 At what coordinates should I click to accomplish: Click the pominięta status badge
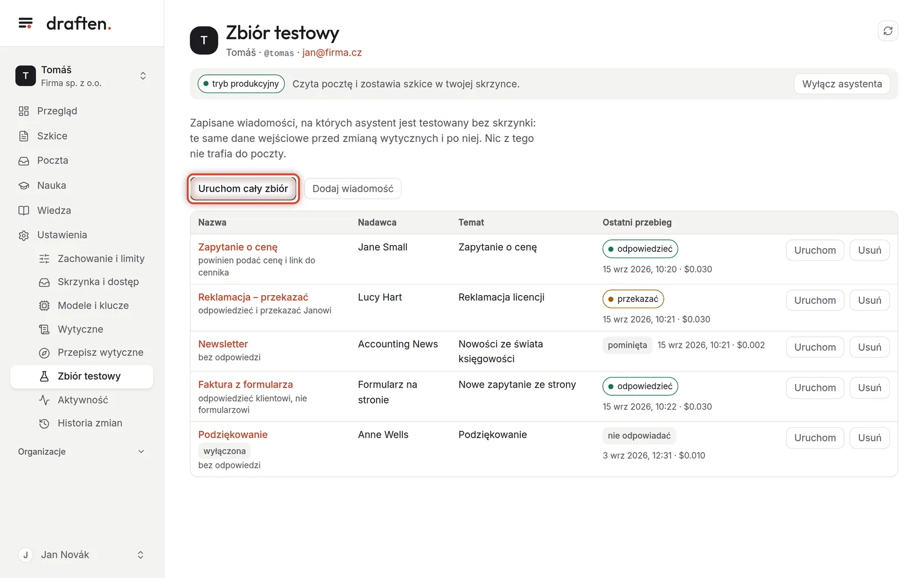[x=627, y=345]
